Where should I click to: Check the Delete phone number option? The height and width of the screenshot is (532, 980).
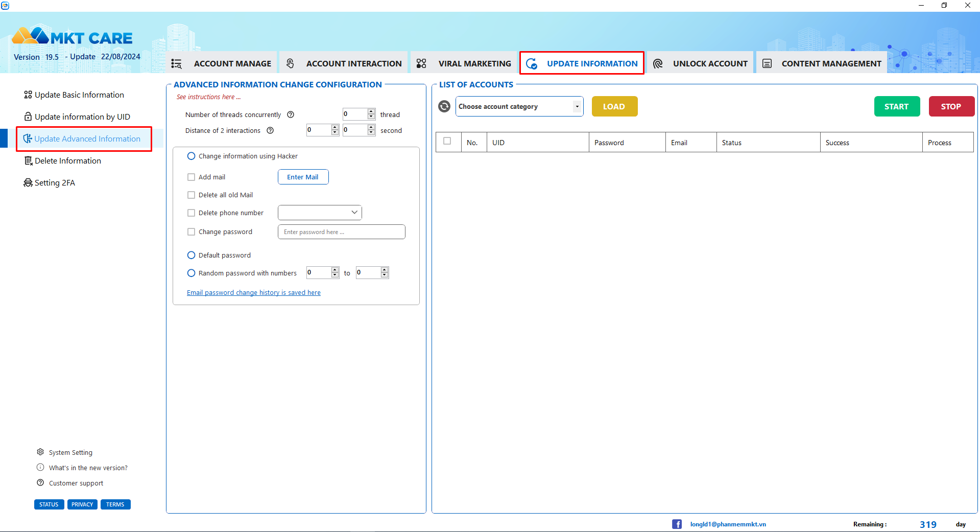(192, 213)
